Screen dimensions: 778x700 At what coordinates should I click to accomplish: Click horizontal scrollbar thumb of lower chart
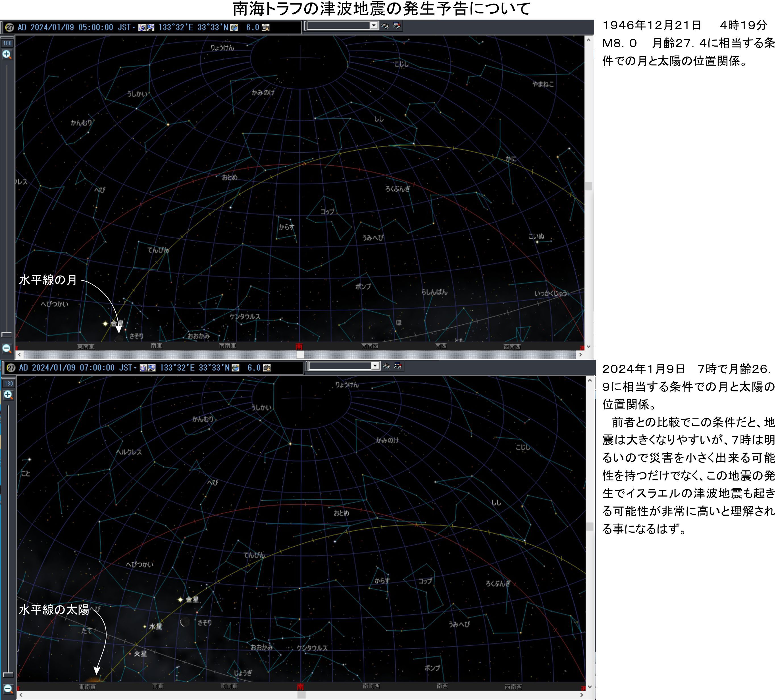(x=301, y=695)
